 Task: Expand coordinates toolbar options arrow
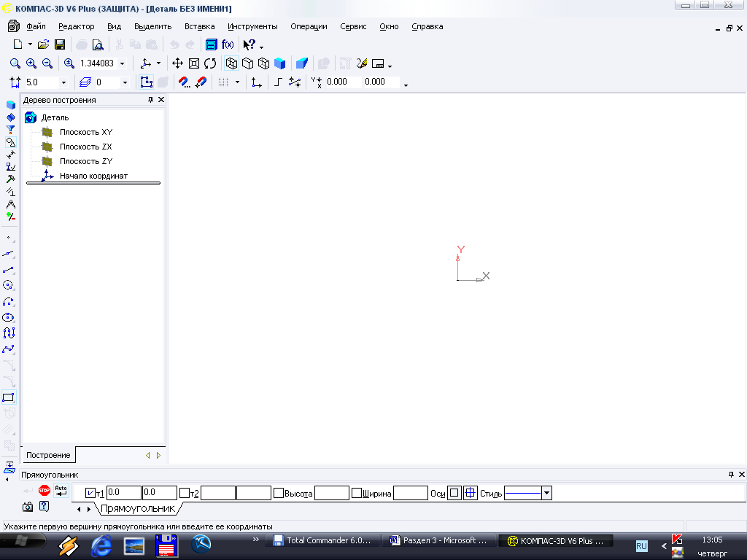pos(406,85)
